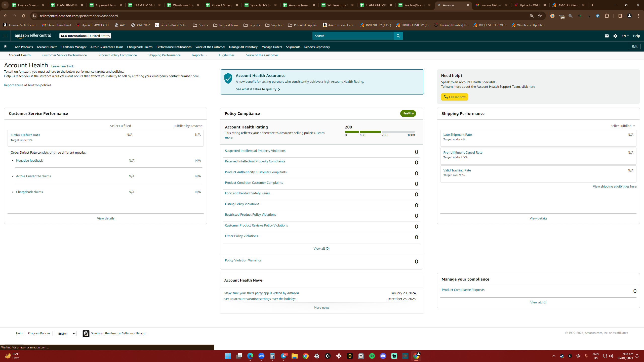The image size is (644, 362).
Task: Click the Account Health Rating progress bar
Action: [x=380, y=132]
